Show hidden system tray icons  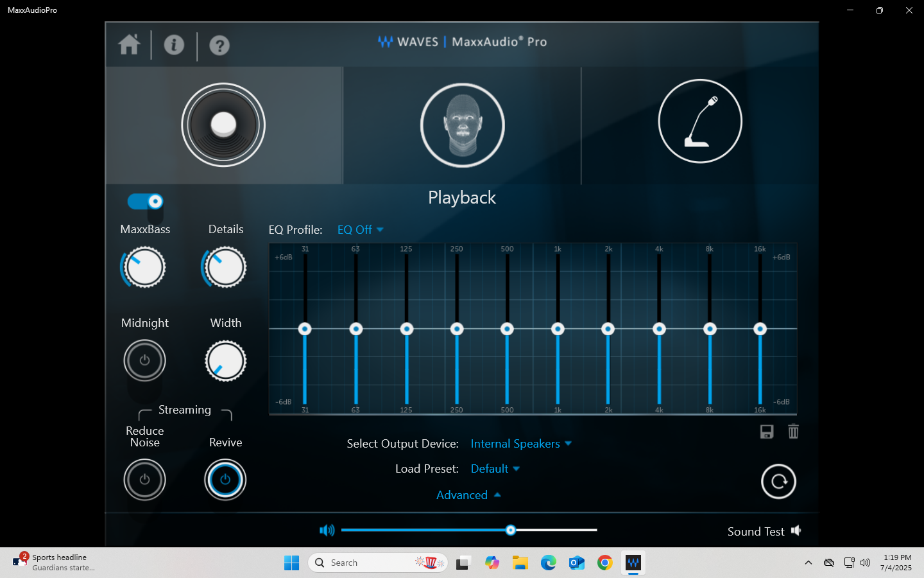[809, 563]
